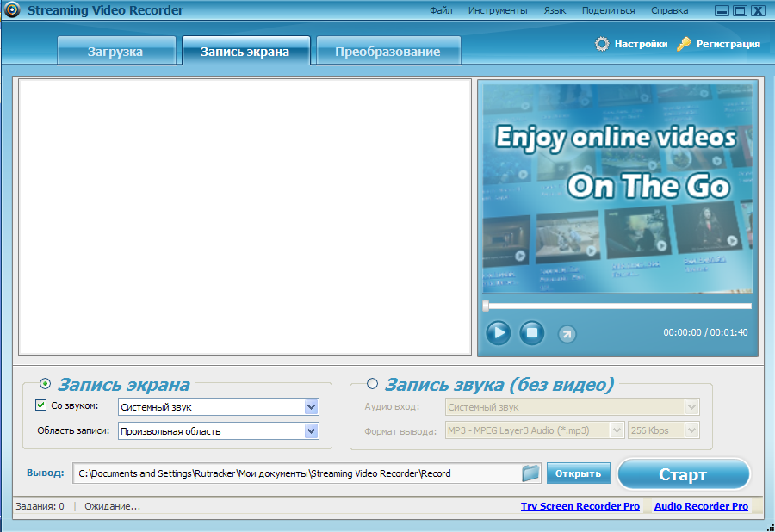The height and width of the screenshot is (532, 775).
Task: Select the Запись экрана radio option
Action: [45, 383]
